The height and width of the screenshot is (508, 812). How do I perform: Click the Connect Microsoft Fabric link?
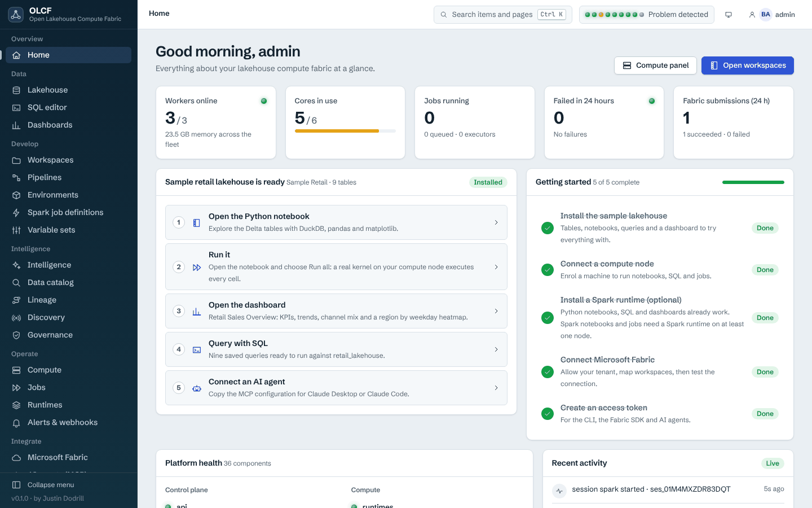click(x=607, y=360)
